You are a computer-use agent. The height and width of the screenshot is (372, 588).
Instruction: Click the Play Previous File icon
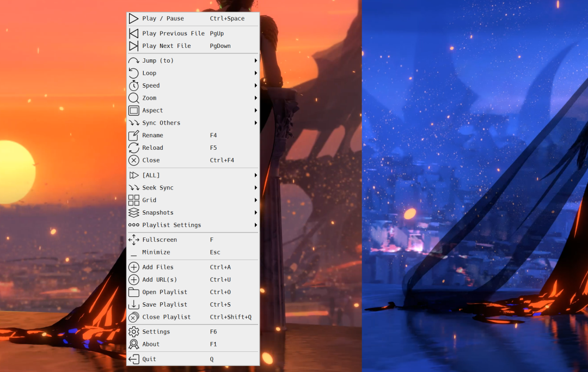pyautogui.click(x=133, y=33)
